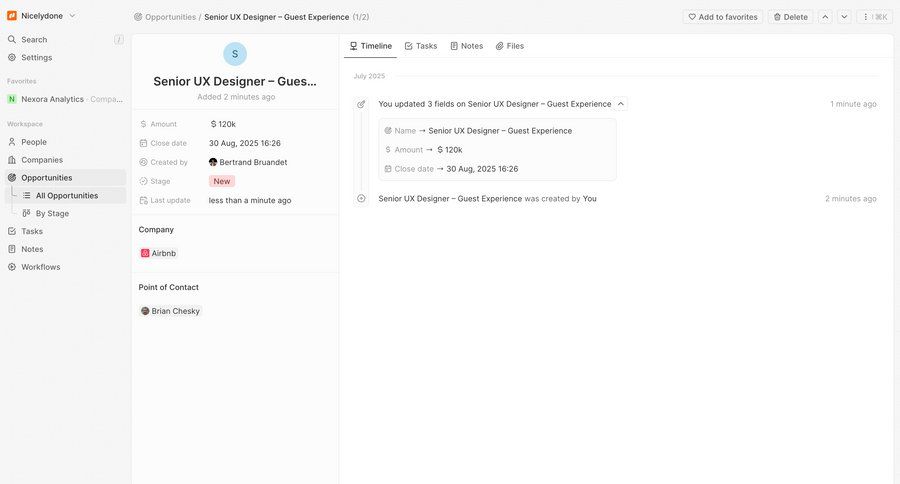Select the By Stage view
This screenshot has width=900, height=484.
pyautogui.click(x=72, y=213)
